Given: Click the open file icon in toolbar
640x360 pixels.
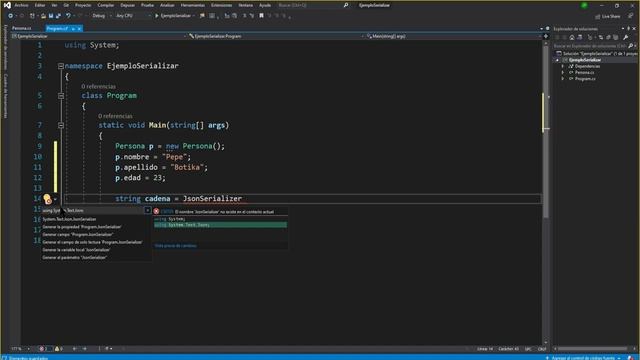Looking at the screenshot, I should (43, 16).
